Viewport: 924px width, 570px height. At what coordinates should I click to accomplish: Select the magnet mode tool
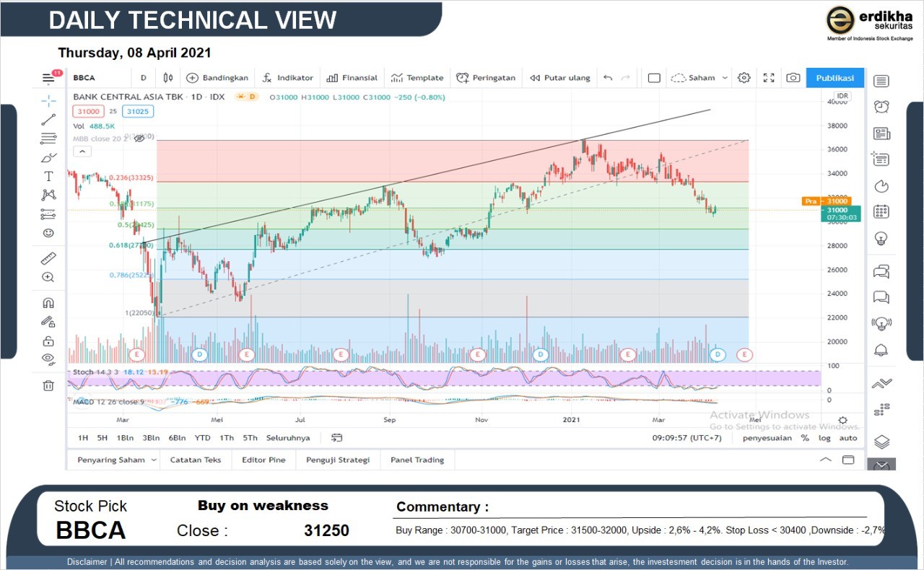coord(48,303)
